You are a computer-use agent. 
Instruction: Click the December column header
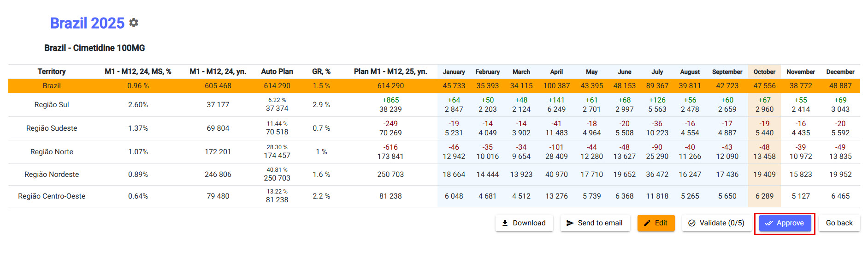840,72
